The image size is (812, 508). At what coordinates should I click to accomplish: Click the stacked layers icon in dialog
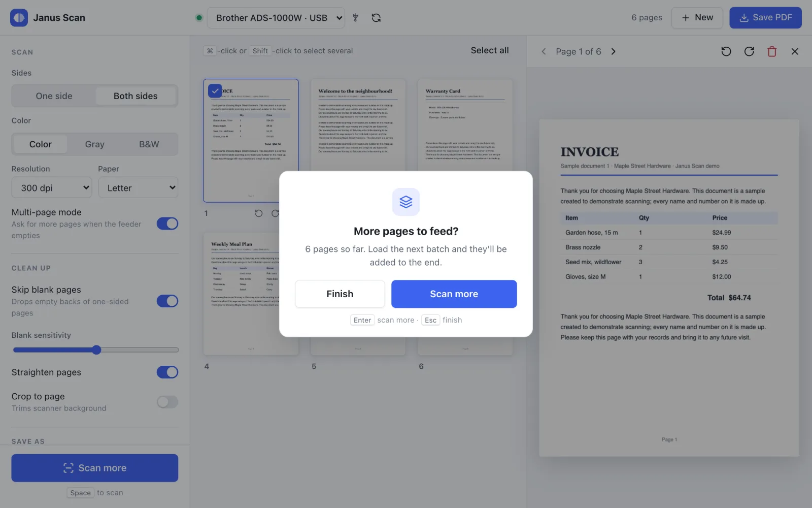[x=406, y=202]
